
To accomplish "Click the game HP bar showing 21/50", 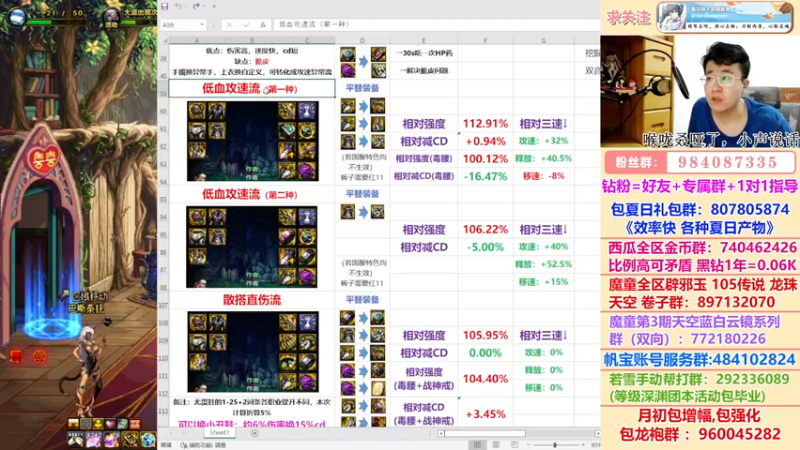I will pyautogui.click(x=56, y=22).
